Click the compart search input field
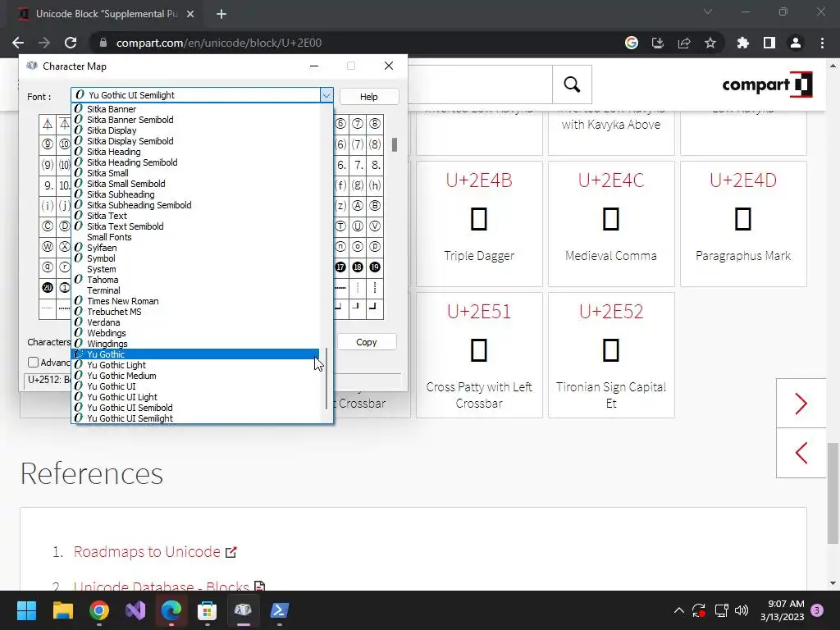Screen dimensions: 840x630 coord(480,84)
